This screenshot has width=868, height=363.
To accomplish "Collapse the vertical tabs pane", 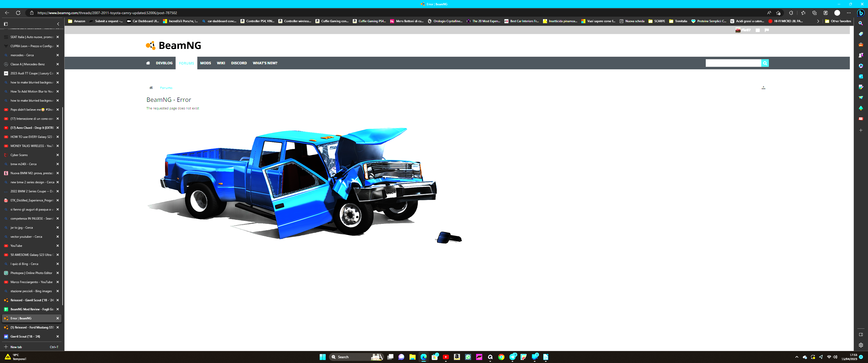I will pyautogui.click(x=58, y=24).
